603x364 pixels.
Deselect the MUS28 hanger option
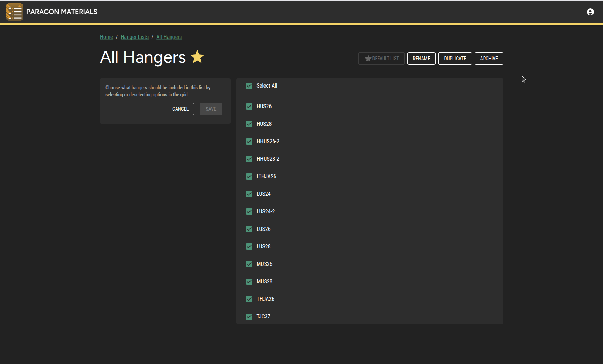pyautogui.click(x=249, y=282)
